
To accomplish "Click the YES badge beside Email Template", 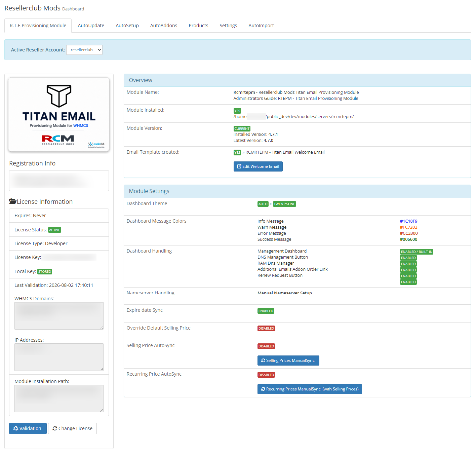I will tap(237, 153).
